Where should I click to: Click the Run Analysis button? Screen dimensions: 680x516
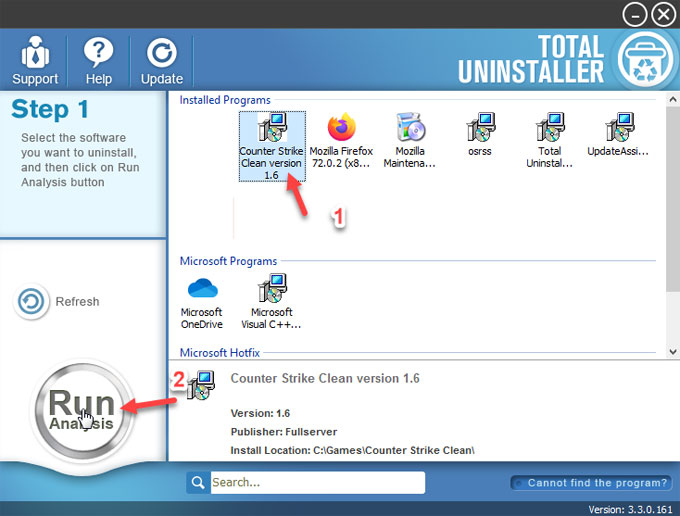point(82,409)
